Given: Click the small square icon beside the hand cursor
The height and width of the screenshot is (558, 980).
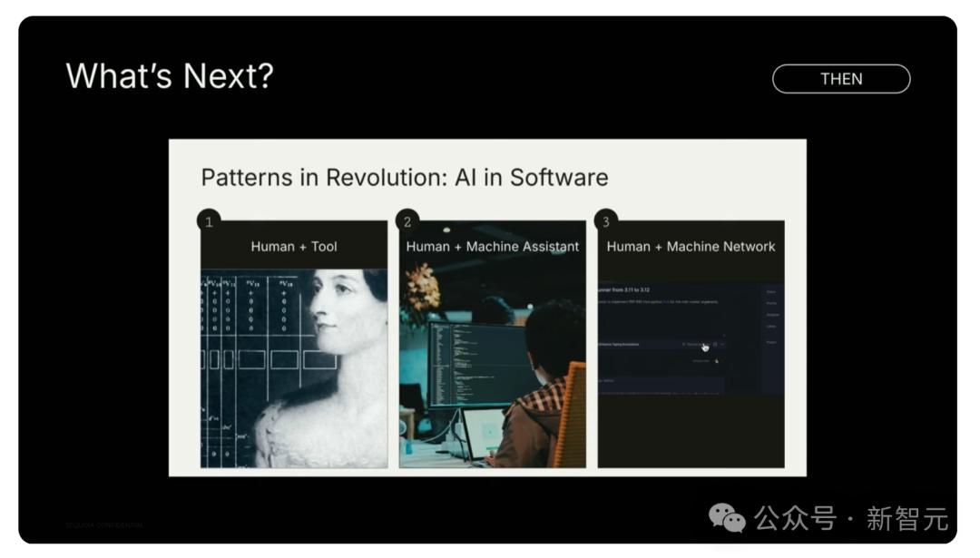Looking at the screenshot, I should (715, 345).
